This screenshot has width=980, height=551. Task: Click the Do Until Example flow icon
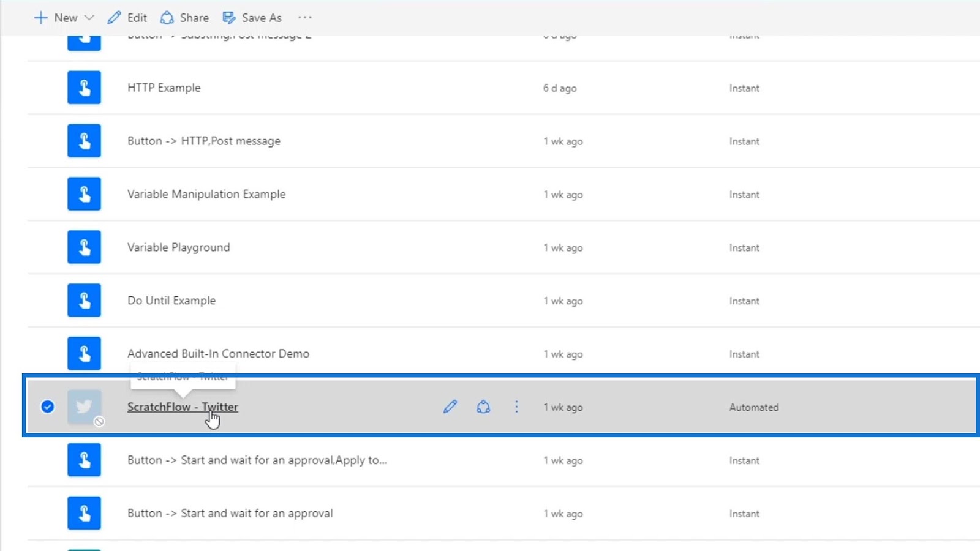(84, 301)
